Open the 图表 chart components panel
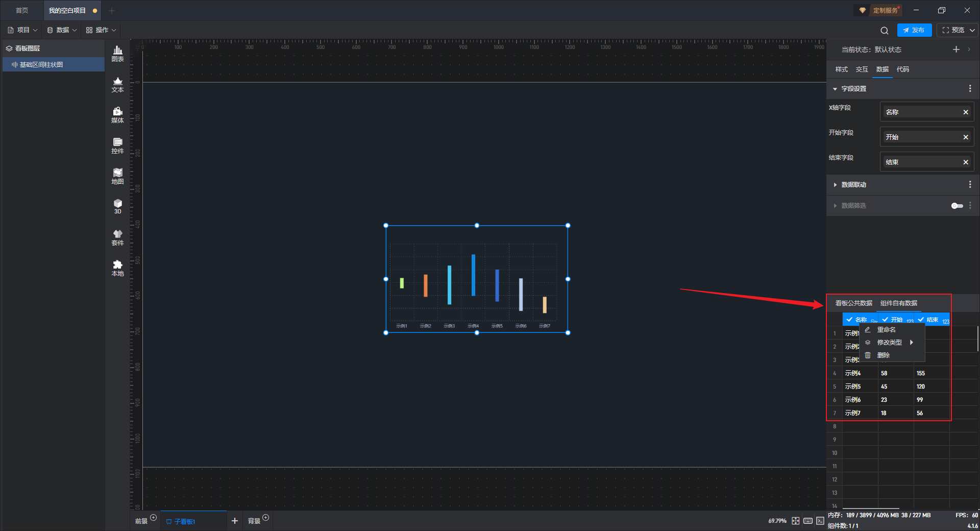Screen dimensions: 980x531 (x=117, y=54)
